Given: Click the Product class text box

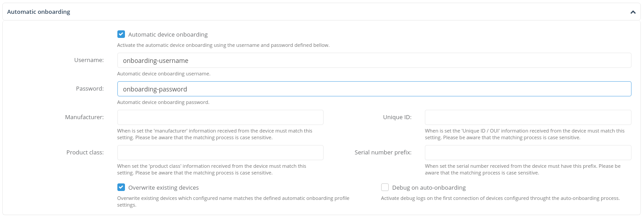Looking at the screenshot, I should (220, 153).
